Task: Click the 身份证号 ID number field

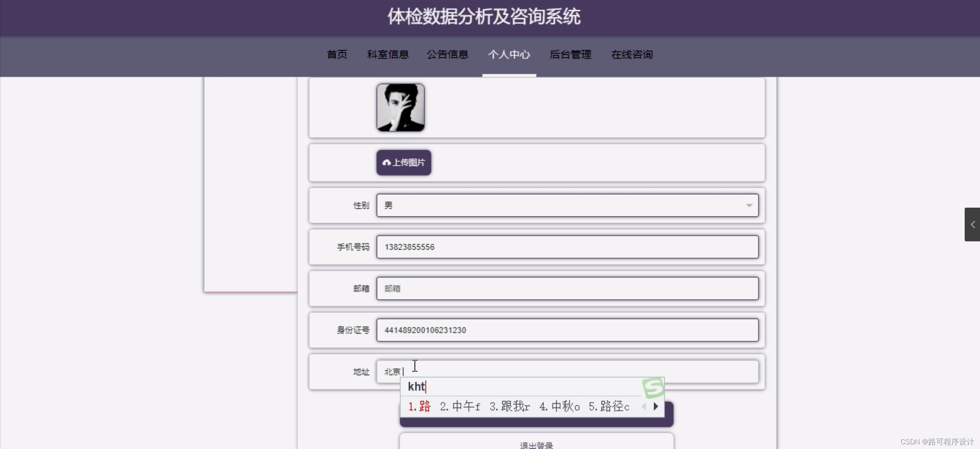Action: [567, 330]
